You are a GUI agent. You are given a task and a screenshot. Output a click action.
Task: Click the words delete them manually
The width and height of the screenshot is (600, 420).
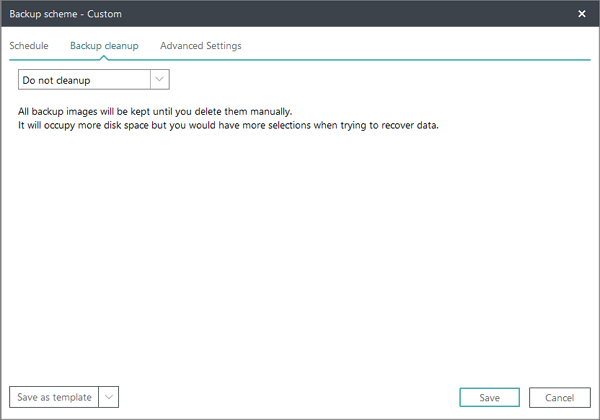(243, 112)
